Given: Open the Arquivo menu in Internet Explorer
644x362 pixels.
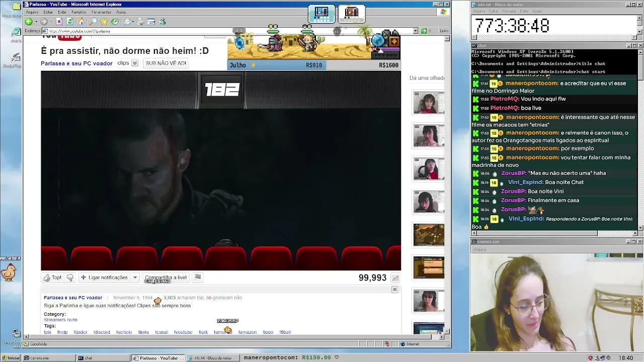Looking at the screenshot, I should point(32,12).
